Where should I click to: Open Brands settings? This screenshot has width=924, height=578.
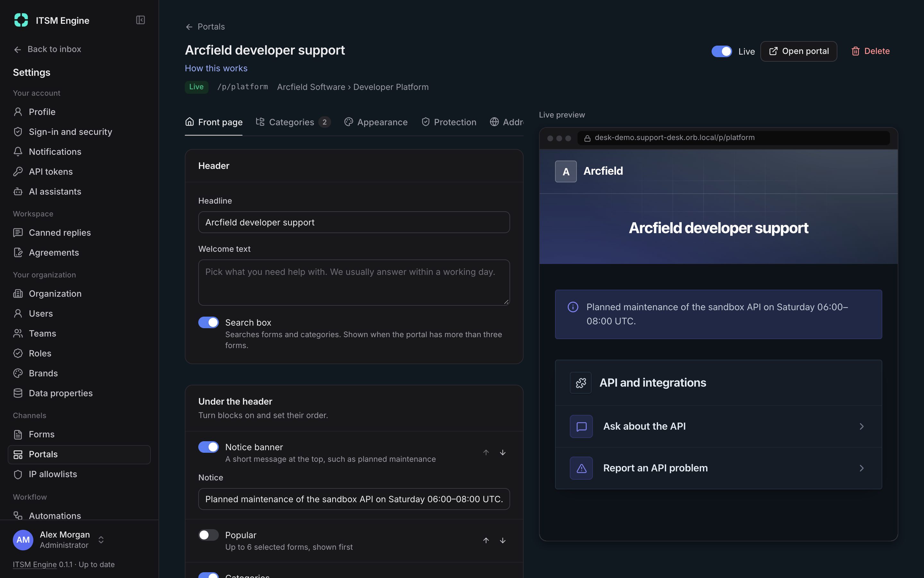(79, 373)
